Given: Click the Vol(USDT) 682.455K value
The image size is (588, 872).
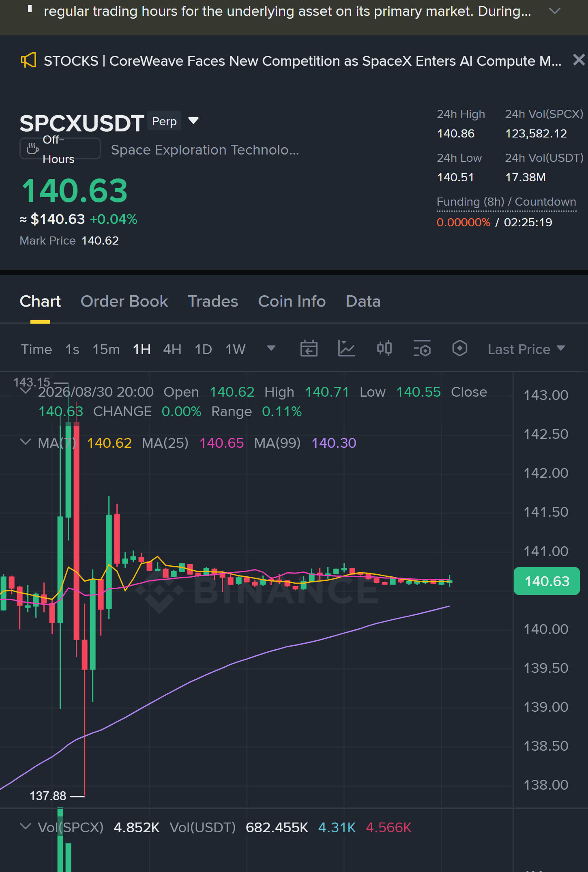Looking at the screenshot, I should click(x=277, y=827).
